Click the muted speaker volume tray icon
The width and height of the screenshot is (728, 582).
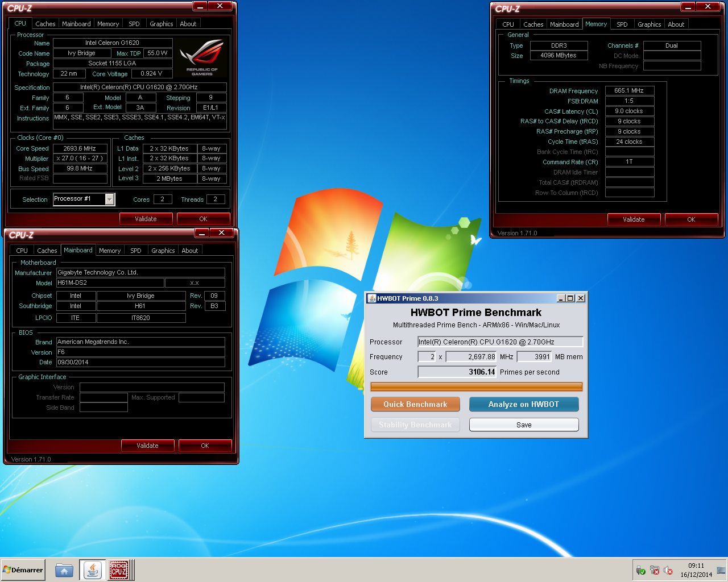click(x=668, y=570)
